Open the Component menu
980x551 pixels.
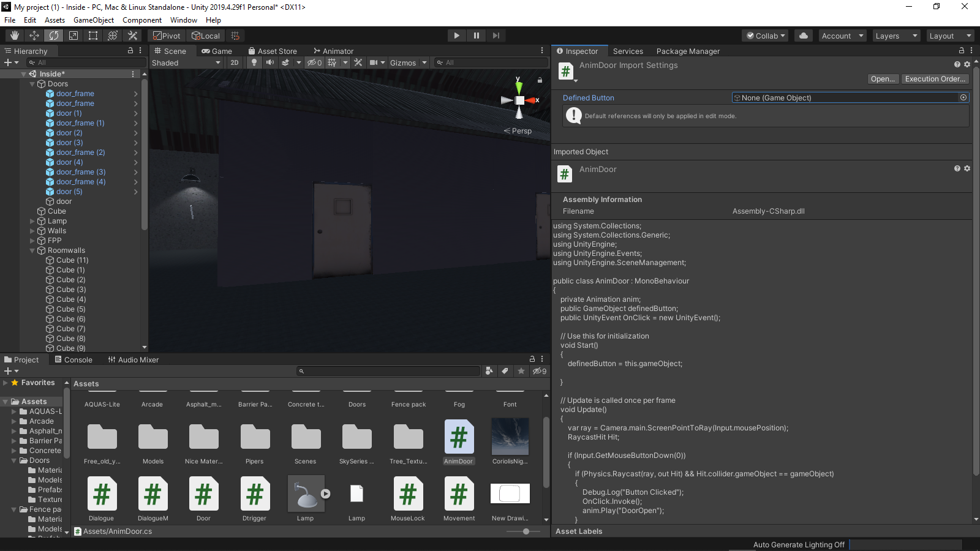coord(142,20)
